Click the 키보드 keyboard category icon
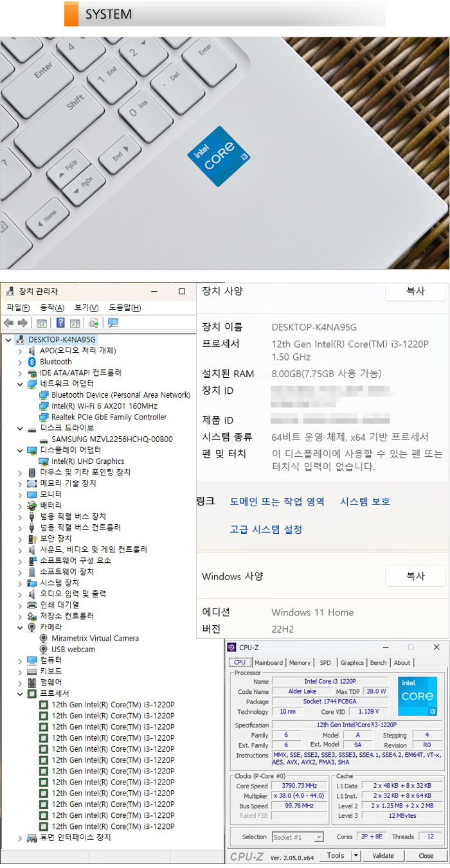450x868 pixels. pyautogui.click(x=32, y=671)
